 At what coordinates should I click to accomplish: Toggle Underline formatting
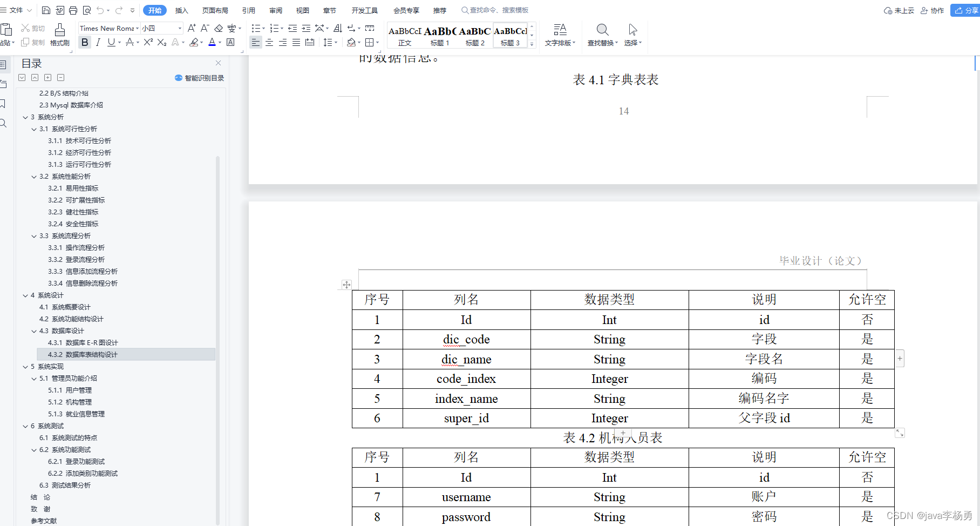(111, 42)
